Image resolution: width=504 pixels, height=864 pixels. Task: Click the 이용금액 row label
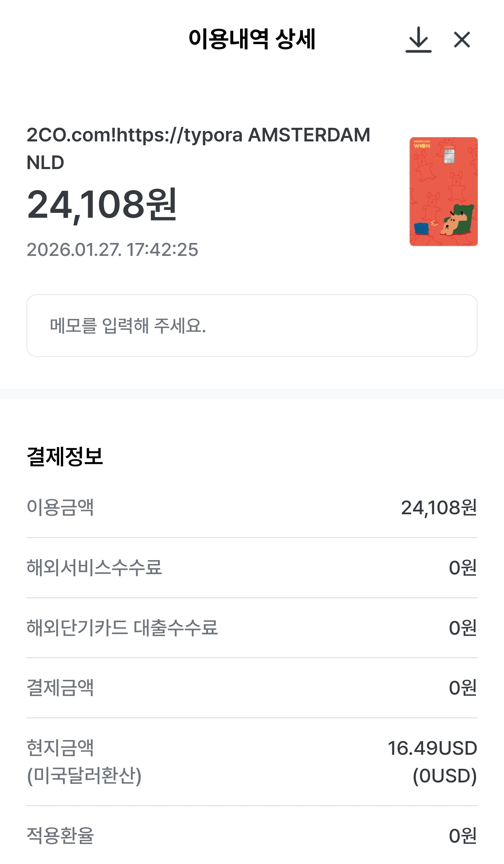(60, 508)
